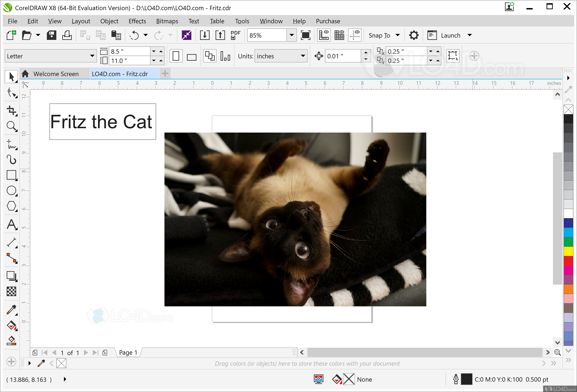The image size is (577, 392).
Task: Click the Publish to PDF icon
Action: coord(235,35)
